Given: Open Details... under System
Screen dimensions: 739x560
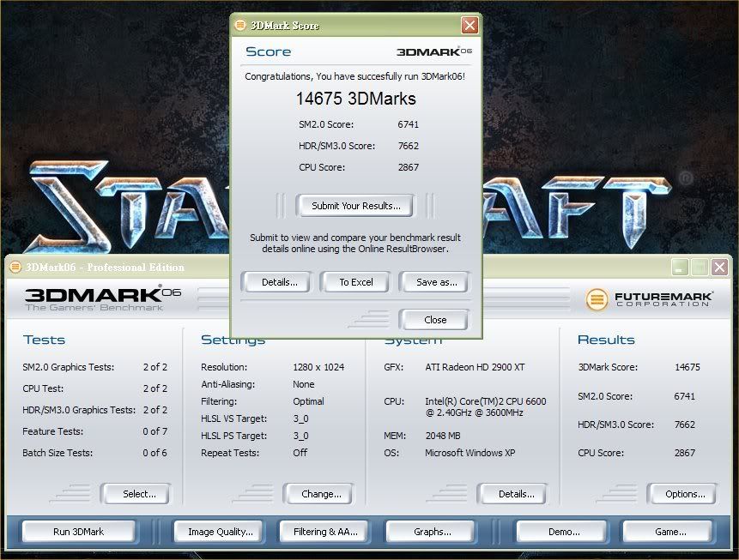Looking at the screenshot, I should point(513,494).
